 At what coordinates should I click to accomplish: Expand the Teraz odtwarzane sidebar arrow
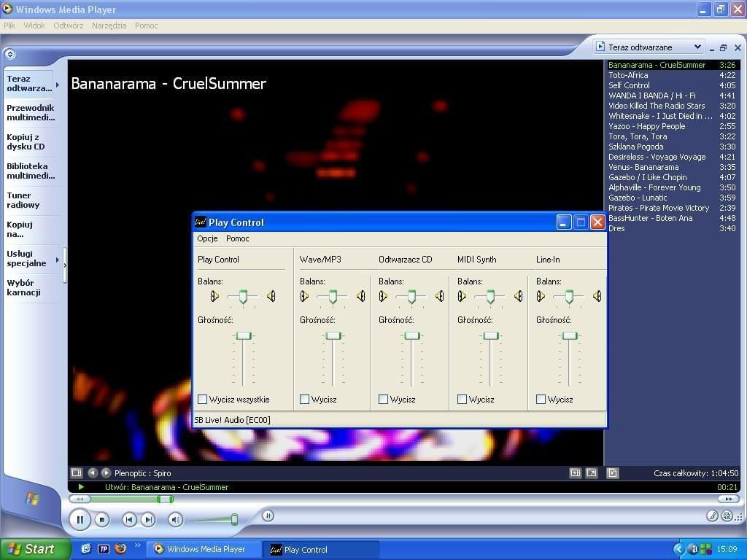click(58, 85)
